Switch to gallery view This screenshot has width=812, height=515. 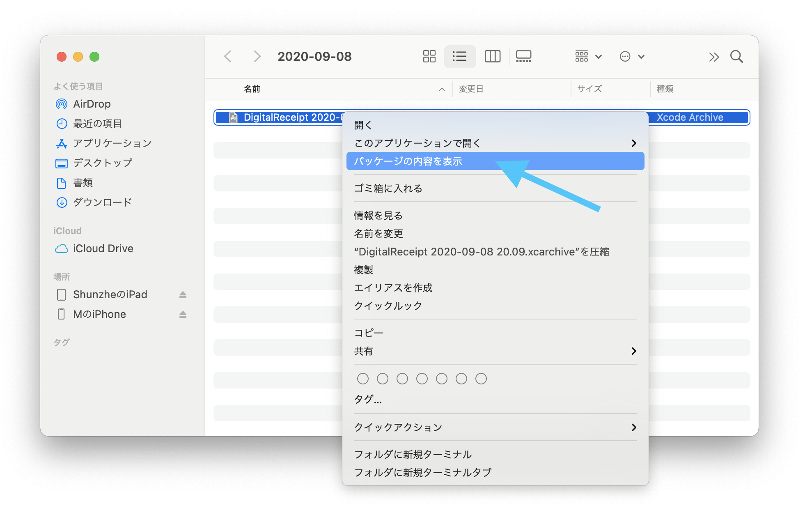(x=523, y=56)
